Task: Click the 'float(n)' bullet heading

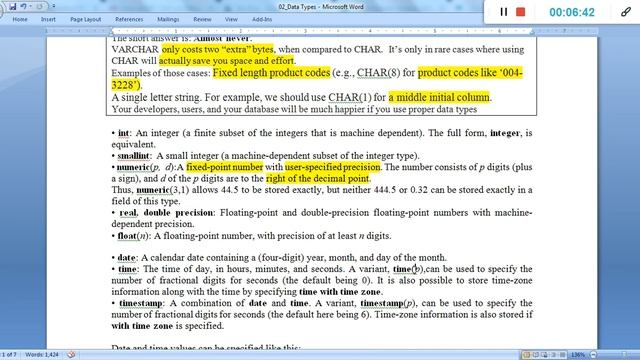Action: point(134,236)
